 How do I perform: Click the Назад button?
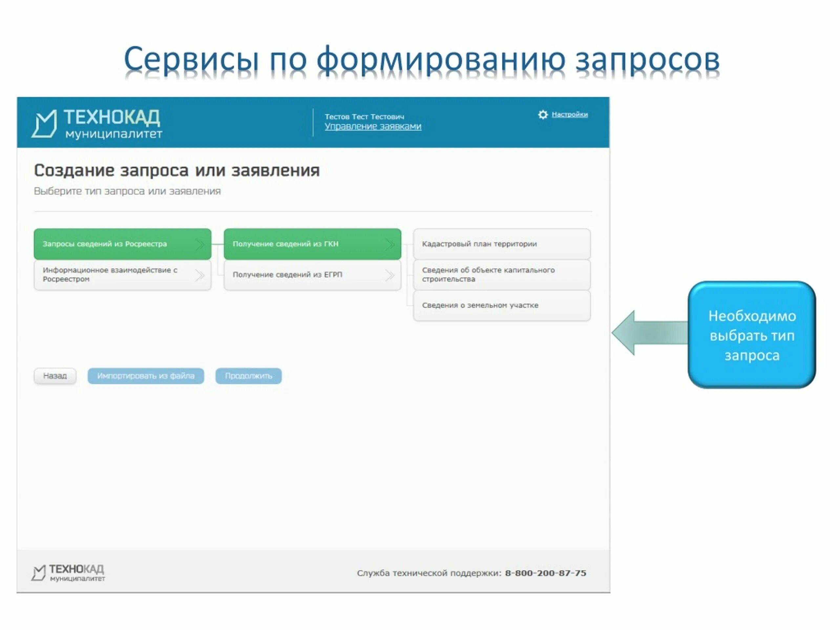point(55,376)
